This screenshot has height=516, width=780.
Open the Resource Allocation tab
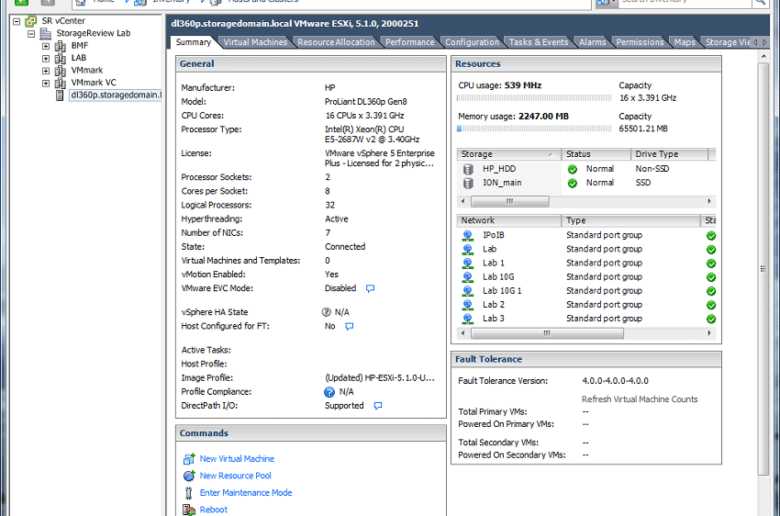[x=336, y=42]
